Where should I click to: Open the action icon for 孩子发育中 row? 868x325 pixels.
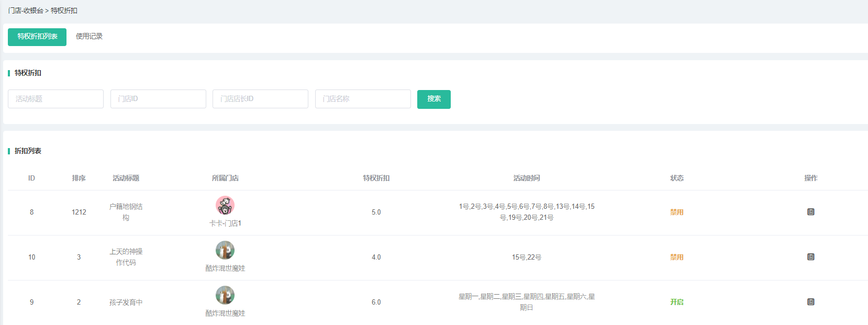click(810, 302)
